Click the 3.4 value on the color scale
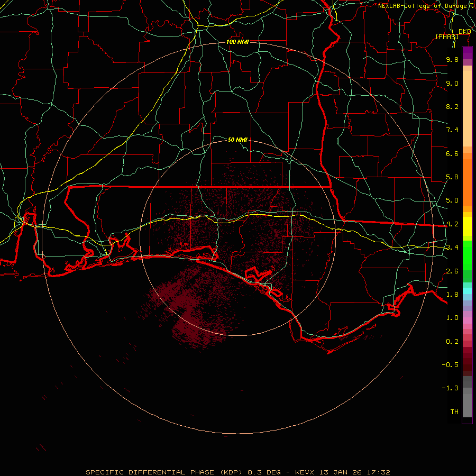Viewport: 476px width, 476px height. (452, 248)
